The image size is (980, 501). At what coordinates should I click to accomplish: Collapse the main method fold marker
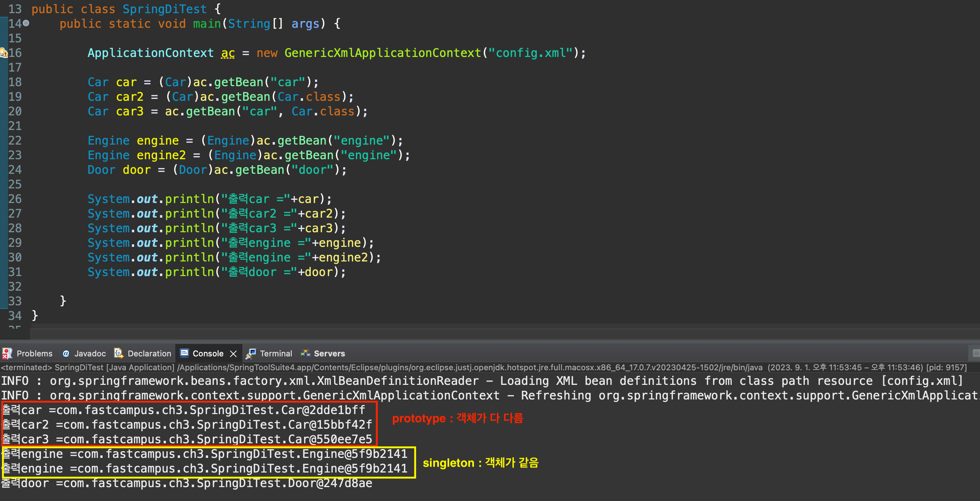[x=26, y=24]
